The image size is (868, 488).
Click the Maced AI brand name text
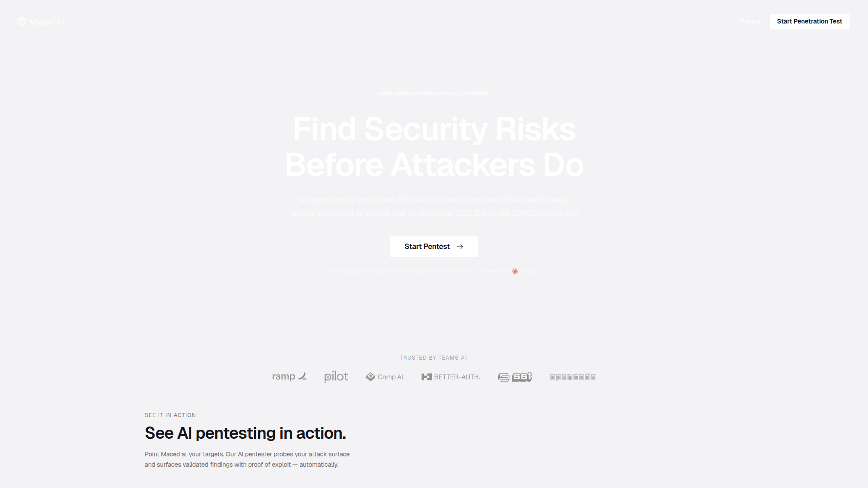point(47,22)
